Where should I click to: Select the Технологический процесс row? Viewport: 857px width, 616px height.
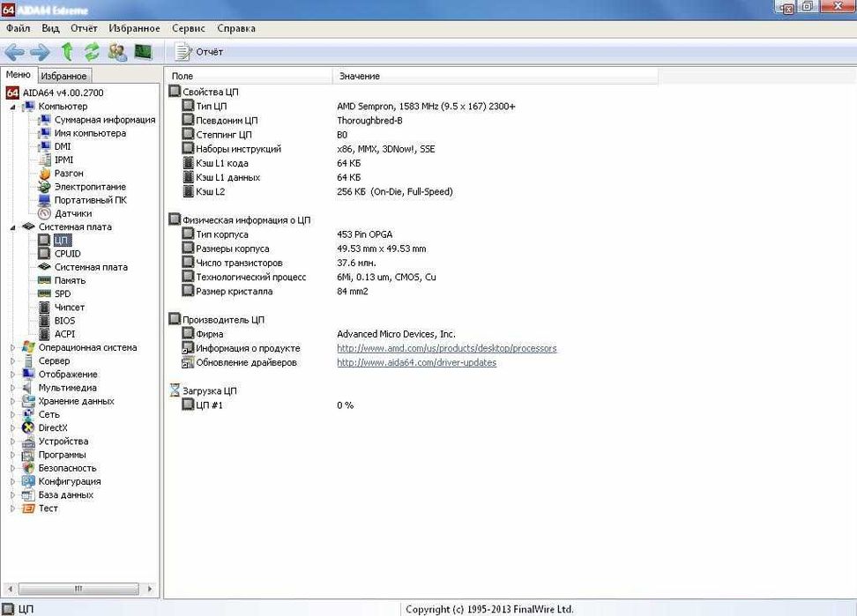coord(309,277)
